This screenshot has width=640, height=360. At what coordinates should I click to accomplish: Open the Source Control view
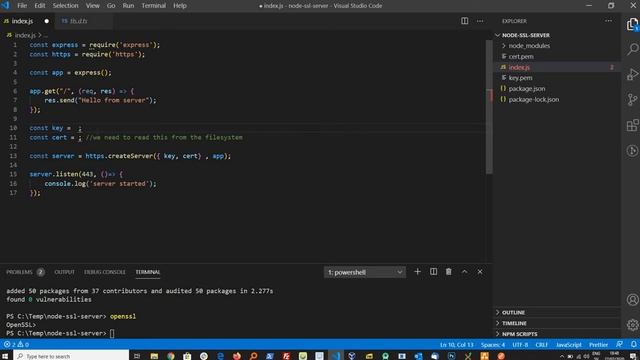pos(632,100)
